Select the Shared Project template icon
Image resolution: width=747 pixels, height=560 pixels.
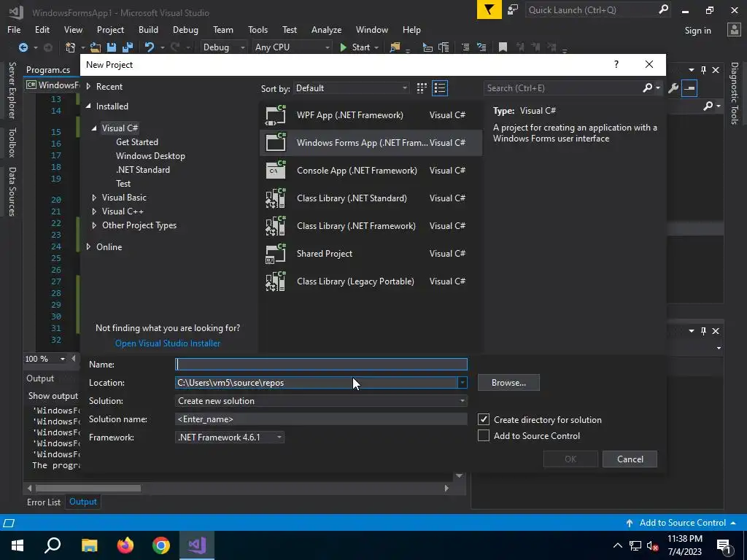tap(275, 253)
